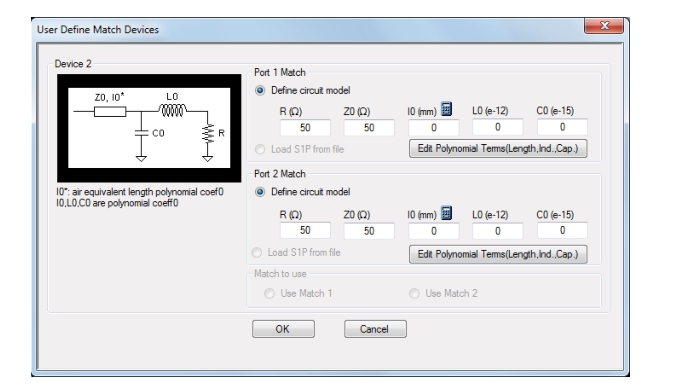The width and height of the screenshot is (678, 392).
Task: Focus the Port 1 L0 (e-12) field
Action: click(x=498, y=127)
